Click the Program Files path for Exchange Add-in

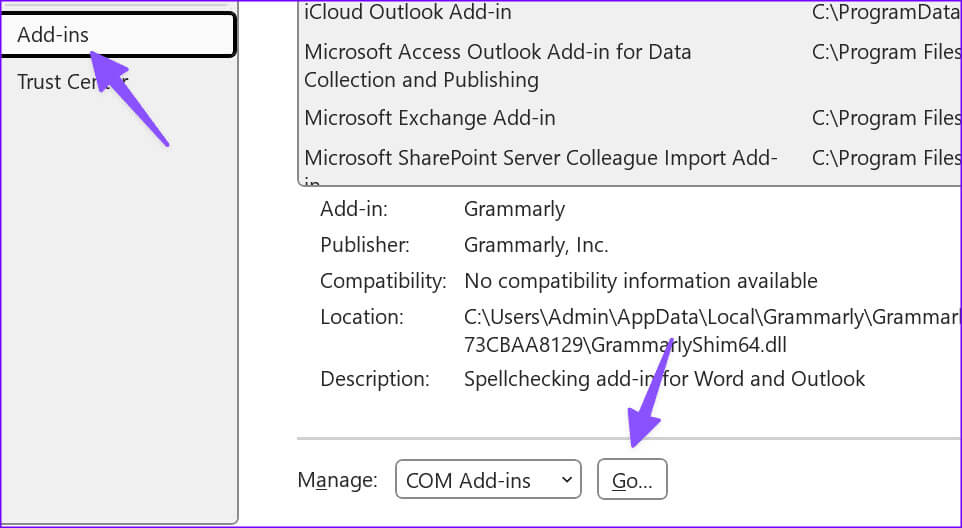point(887,118)
